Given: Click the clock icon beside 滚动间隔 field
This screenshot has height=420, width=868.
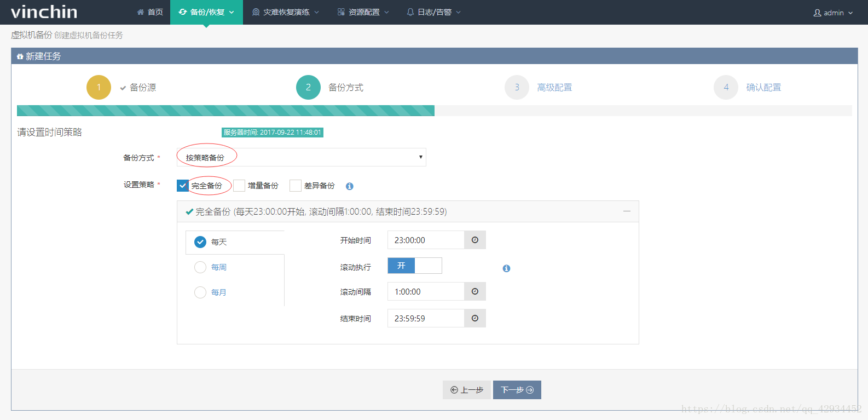Looking at the screenshot, I should click(474, 291).
